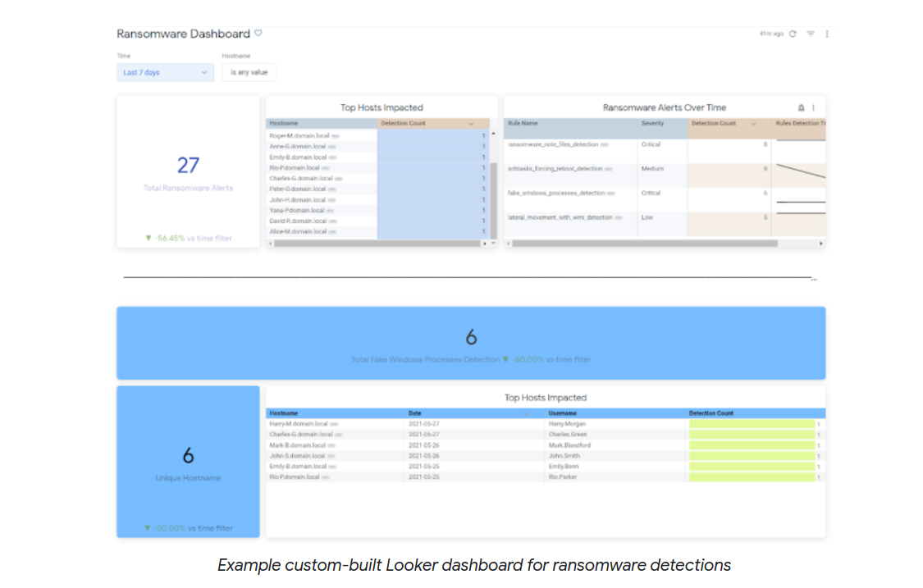Click the alerts table horizontal scrollbar

[645, 243]
